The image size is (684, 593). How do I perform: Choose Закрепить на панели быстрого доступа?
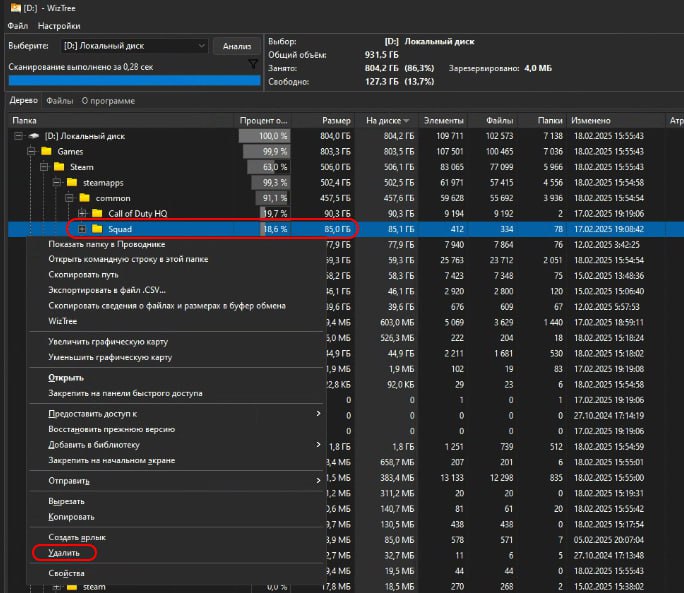(125, 393)
